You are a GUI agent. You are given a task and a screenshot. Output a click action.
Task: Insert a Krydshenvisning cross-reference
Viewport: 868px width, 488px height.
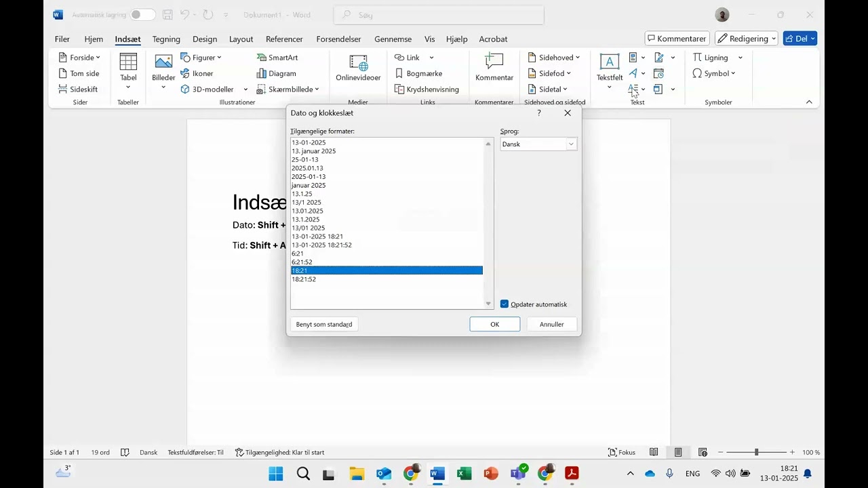427,89
